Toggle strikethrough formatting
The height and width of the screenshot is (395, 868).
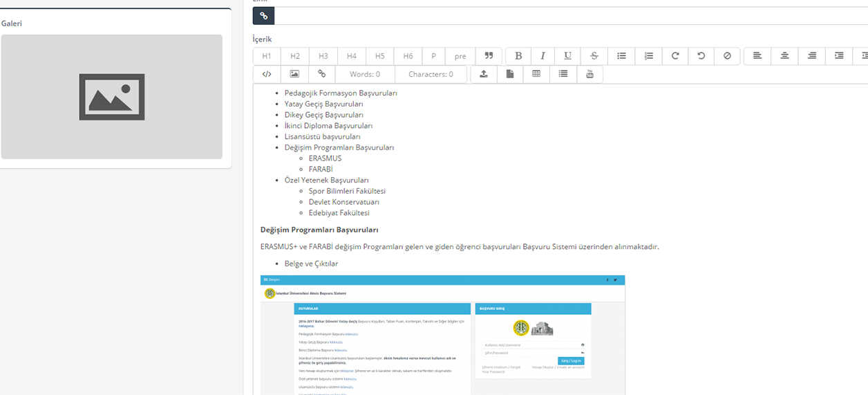pos(594,56)
